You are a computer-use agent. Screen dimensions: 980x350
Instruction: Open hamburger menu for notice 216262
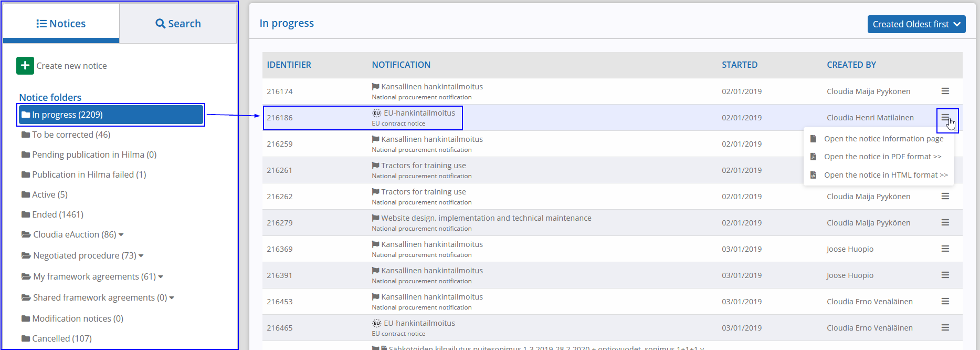click(945, 197)
